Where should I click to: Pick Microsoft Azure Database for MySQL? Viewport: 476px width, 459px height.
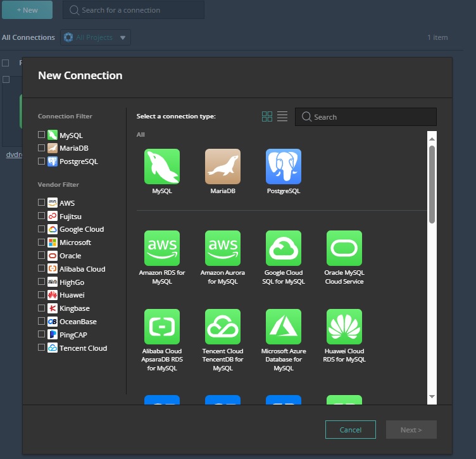pos(284,327)
